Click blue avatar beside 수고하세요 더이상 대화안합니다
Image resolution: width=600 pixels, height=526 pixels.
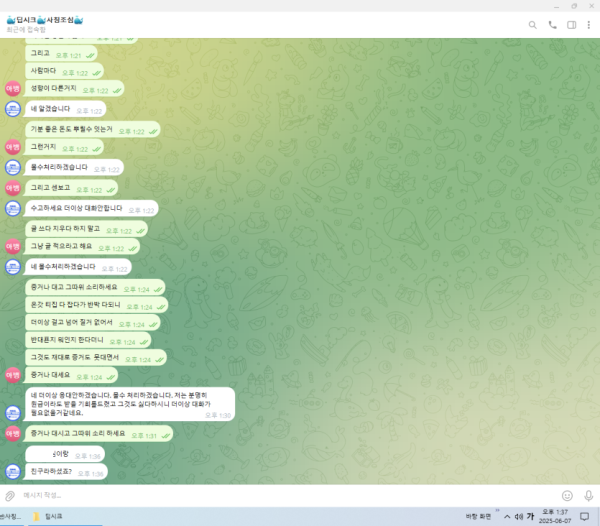click(x=13, y=208)
